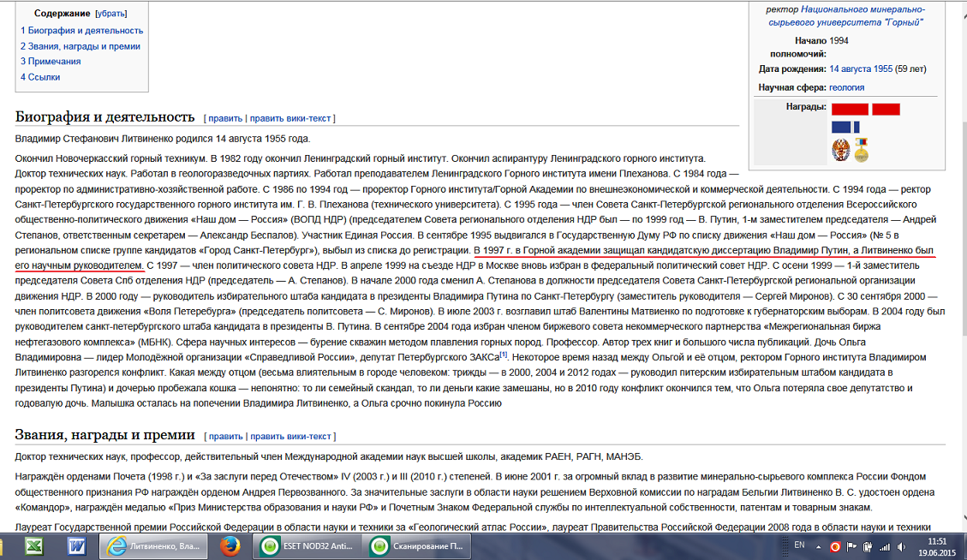
Task: Jump to section 3 Примечания
Action: (x=51, y=62)
